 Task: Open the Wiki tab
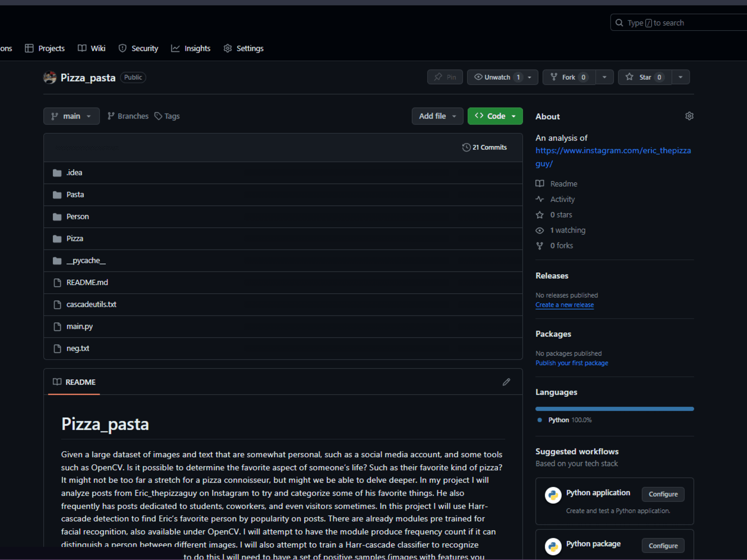92,48
